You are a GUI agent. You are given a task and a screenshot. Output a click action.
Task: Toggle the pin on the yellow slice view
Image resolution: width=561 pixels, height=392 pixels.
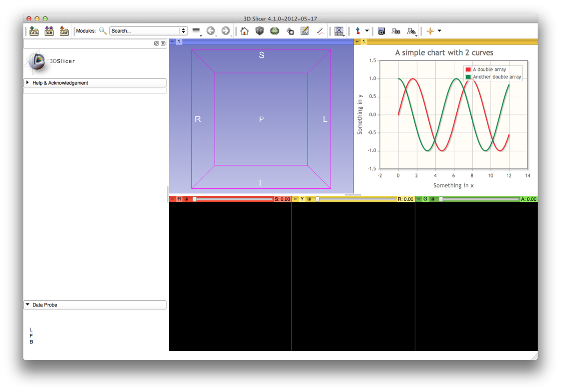point(295,199)
